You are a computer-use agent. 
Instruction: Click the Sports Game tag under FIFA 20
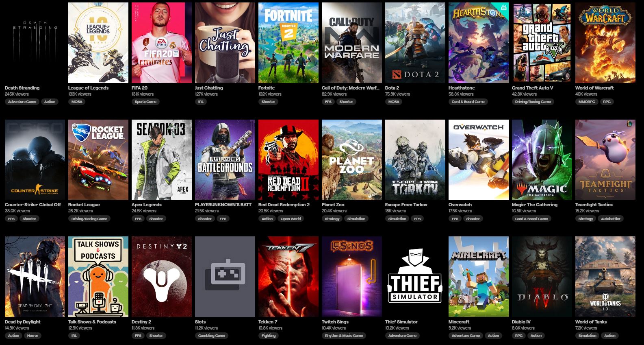pyautogui.click(x=145, y=102)
